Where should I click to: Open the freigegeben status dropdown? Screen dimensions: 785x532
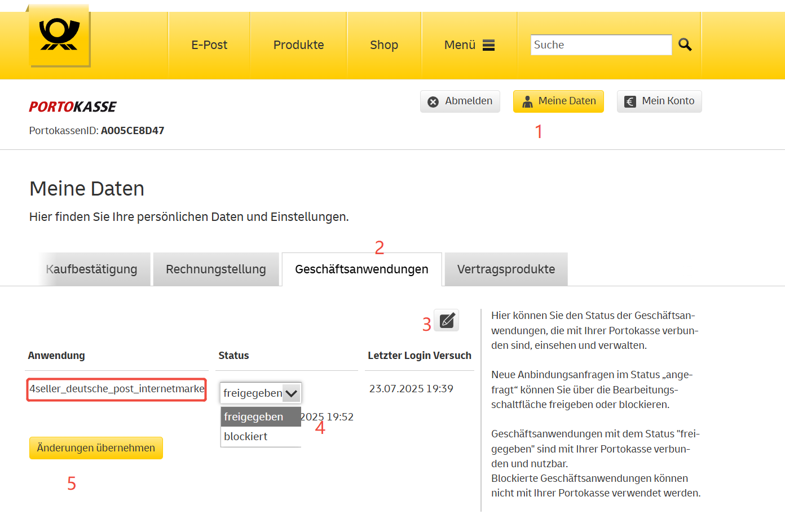(261, 393)
